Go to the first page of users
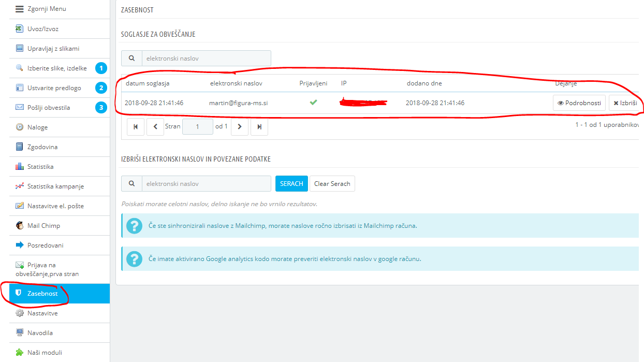Image resolution: width=644 pixels, height=362 pixels. point(135,127)
